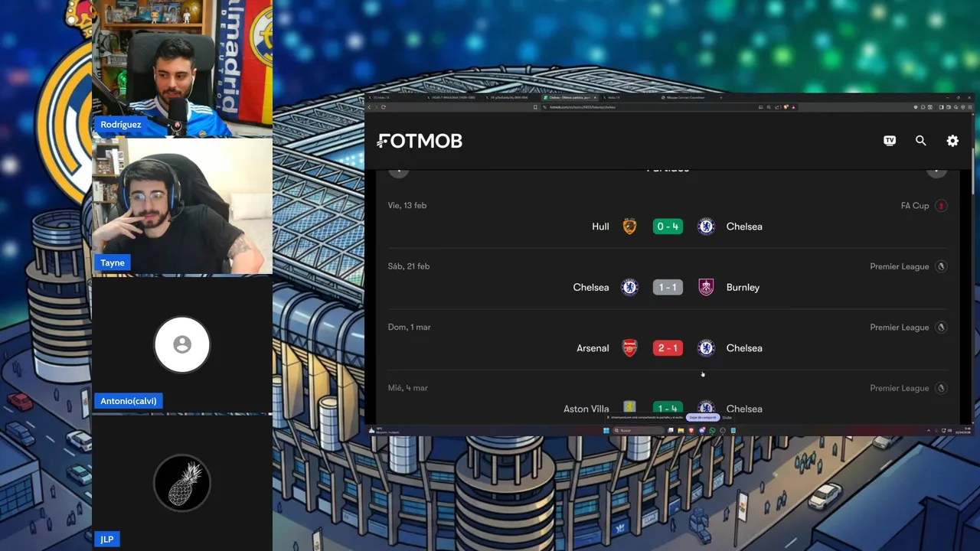Click the Windows taskbar search box

tap(639, 431)
